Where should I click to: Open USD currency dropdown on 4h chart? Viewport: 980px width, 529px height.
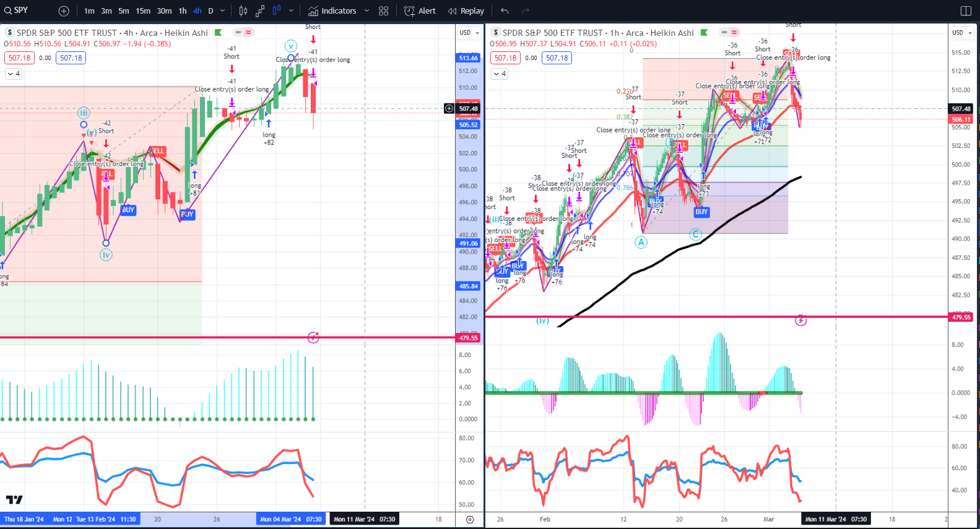point(469,33)
